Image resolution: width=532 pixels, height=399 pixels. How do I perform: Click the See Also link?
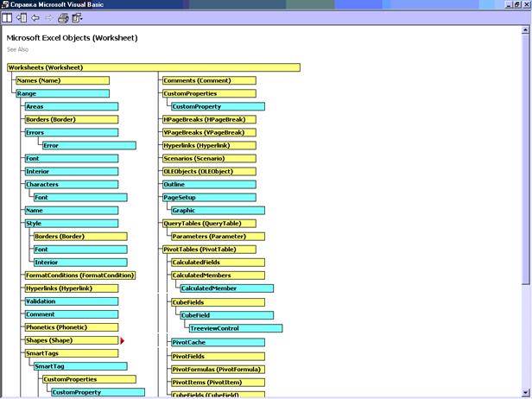coord(17,49)
